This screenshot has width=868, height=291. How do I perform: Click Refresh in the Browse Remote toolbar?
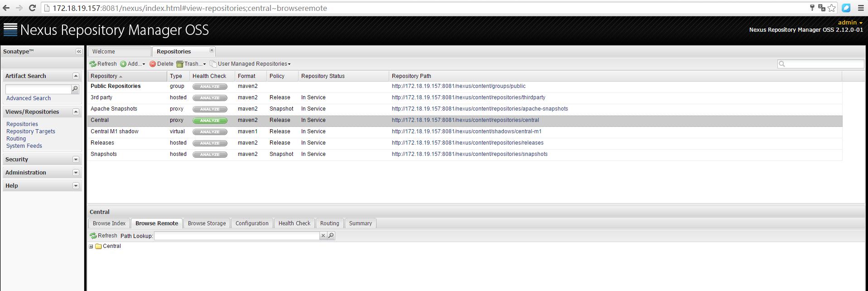[104, 236]
